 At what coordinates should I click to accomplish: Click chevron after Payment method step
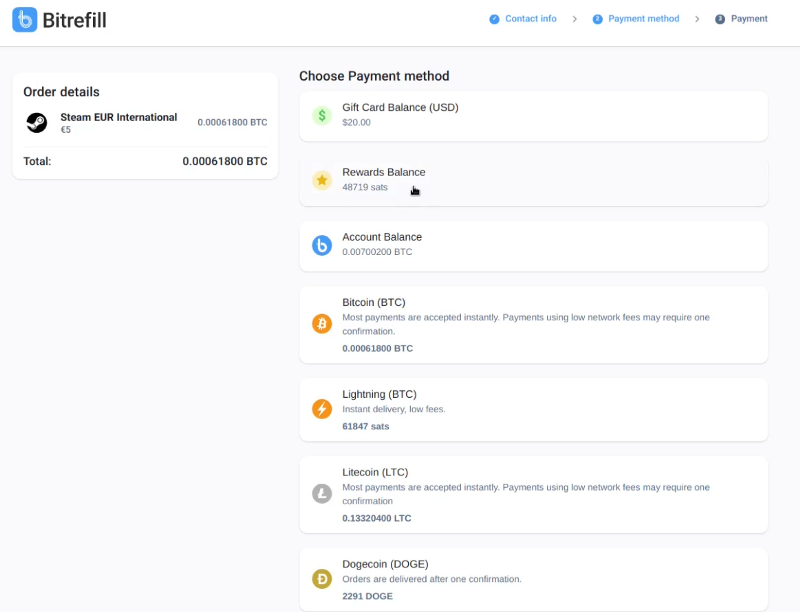[697, 19]
